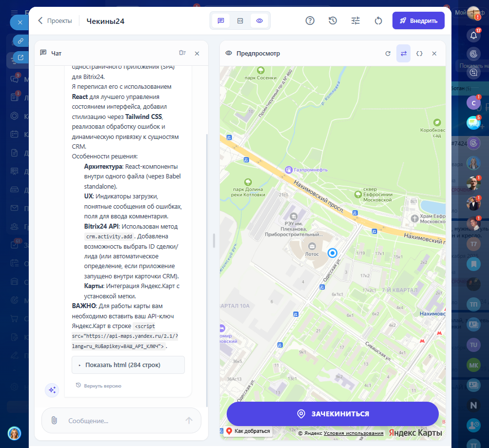Image resolution: width=489 pixels, height=448 pixels.
Task: Open green chat bubble icon with badge 5
Action: tap(473, 123)
